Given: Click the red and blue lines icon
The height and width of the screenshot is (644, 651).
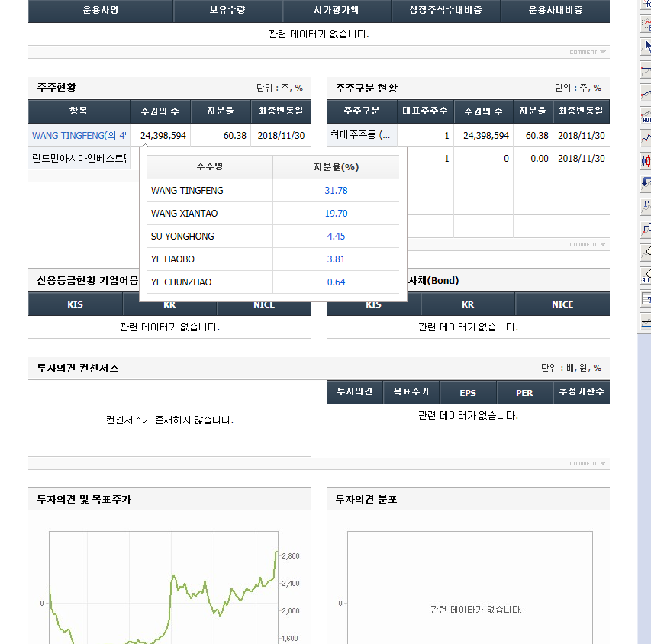Looking at the screenshot, I should pos(646,321).
